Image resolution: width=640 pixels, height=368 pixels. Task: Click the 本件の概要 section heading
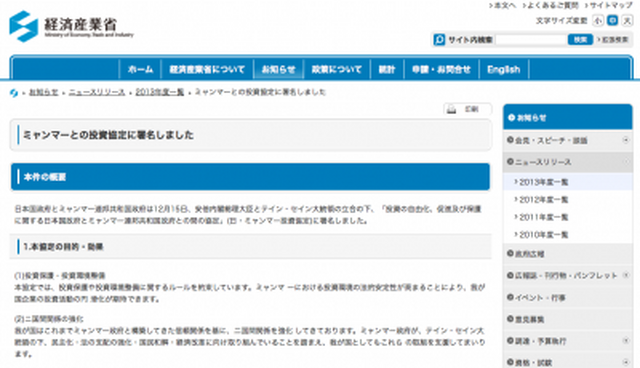tap(45, 177)
